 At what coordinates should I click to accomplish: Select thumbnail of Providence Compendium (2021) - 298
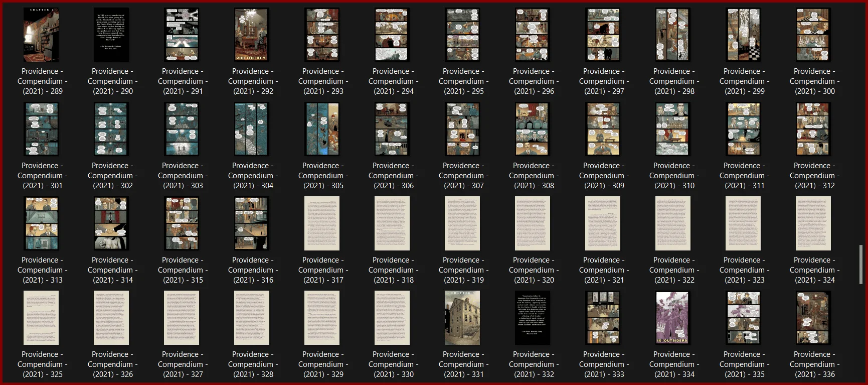673,35
